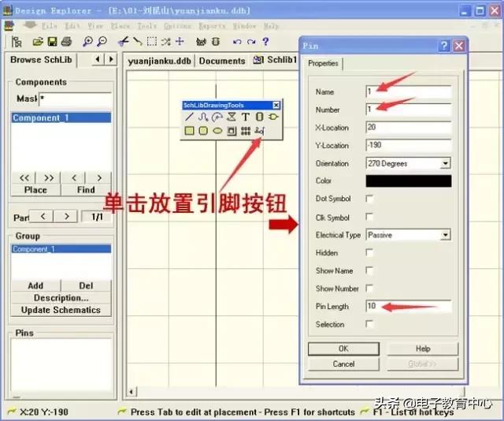This screenshot has height=421, width=504.
Task: Click the Mask filter input field
Action: point(76,99)
